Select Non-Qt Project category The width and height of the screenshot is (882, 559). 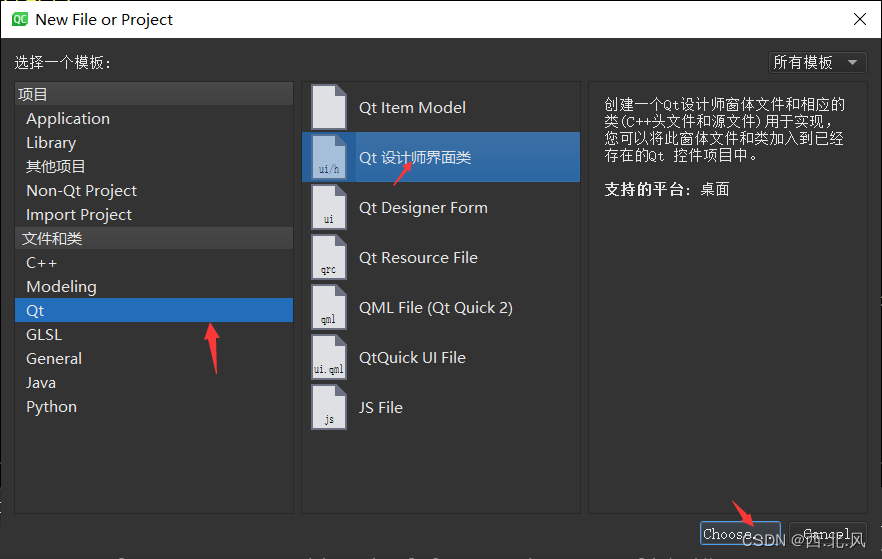pyautogui.click(x=154, y=191)
